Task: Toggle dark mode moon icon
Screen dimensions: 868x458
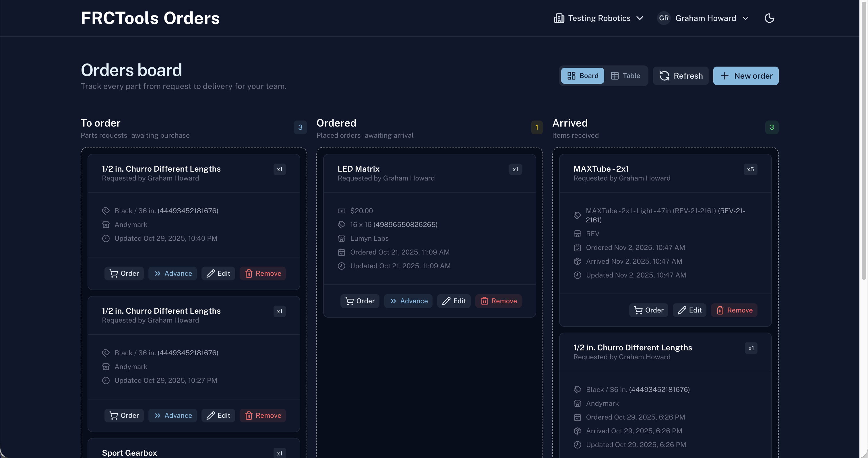Action: 769,18
